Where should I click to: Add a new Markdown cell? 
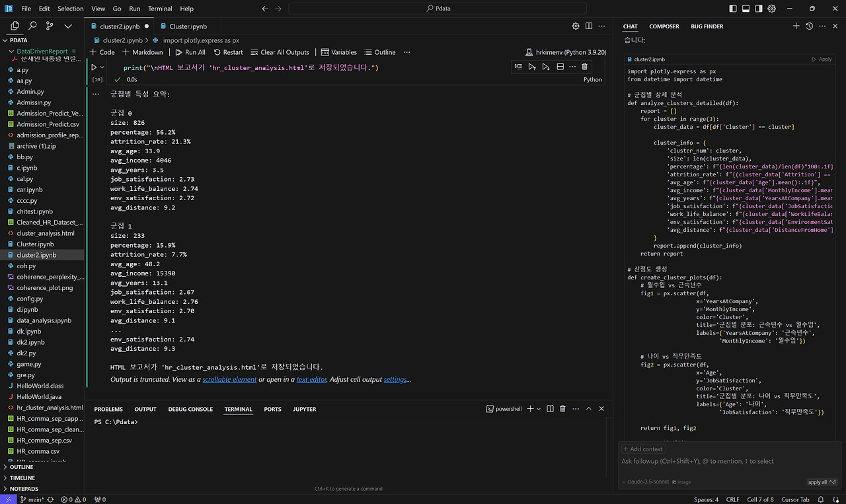[143, 52]
